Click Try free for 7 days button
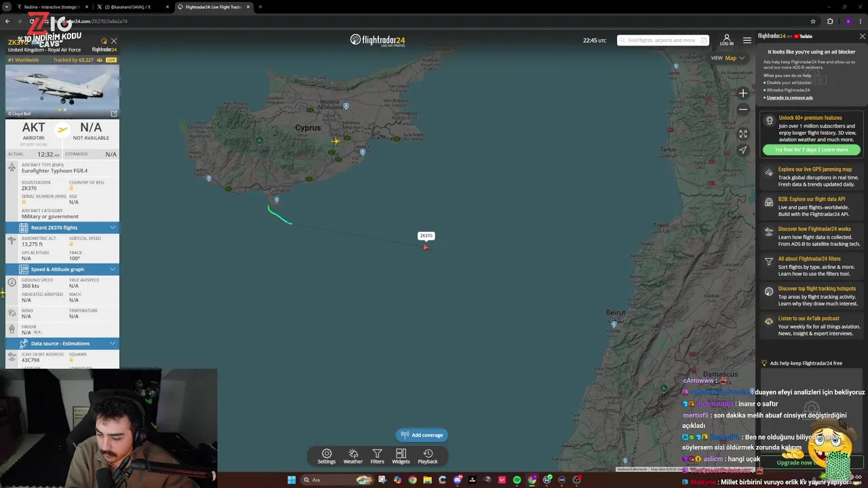Viewport: 868px width, 488px height. pyautogui.click(x=811, y=150)
